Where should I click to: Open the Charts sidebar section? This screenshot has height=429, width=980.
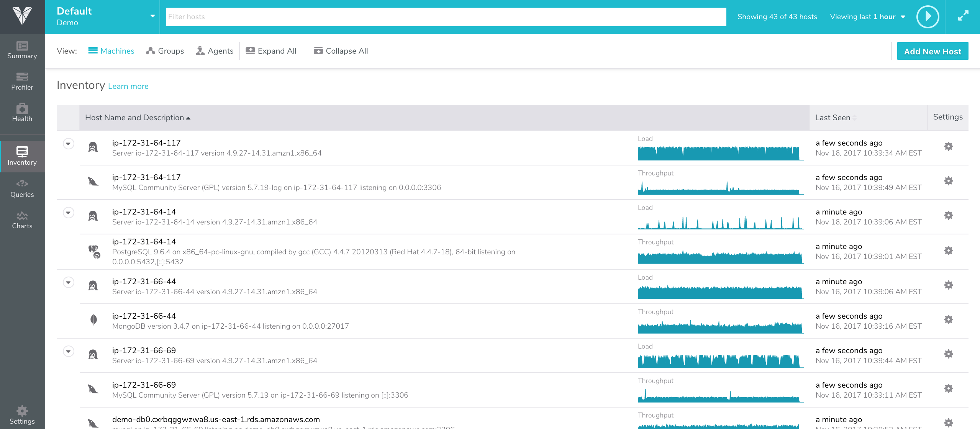point(22,220)
